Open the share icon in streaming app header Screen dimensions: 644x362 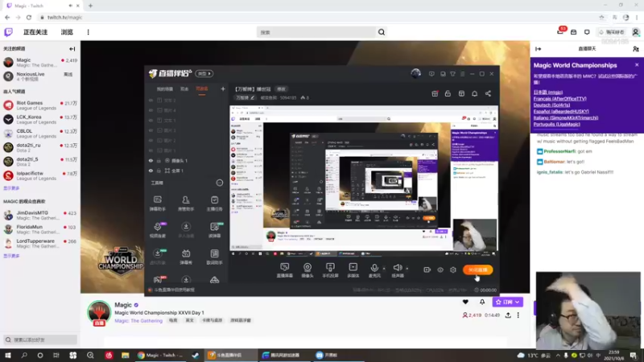click(x=488, y=93)
